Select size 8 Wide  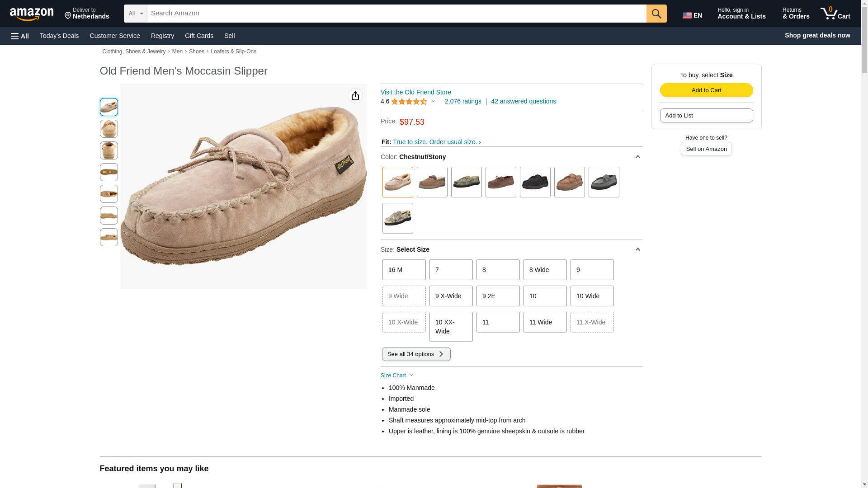[545, 270]
